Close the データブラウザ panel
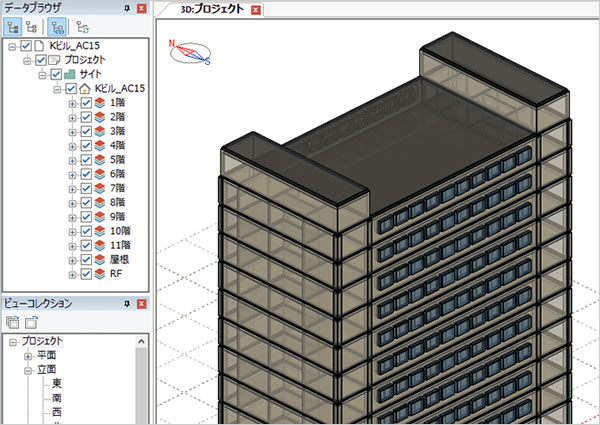Image resolution: width=600 pixels, height=425 pixels. point(142,8)
